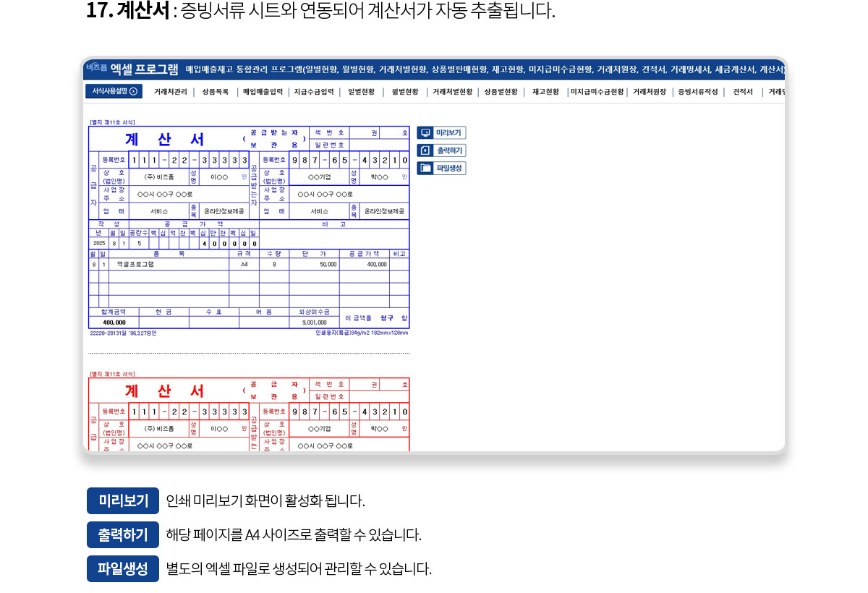The image size is (868, 593).
Task: Click 온라인정보제공 in supplier section of blue form
Action: click(x=224, y=211)
